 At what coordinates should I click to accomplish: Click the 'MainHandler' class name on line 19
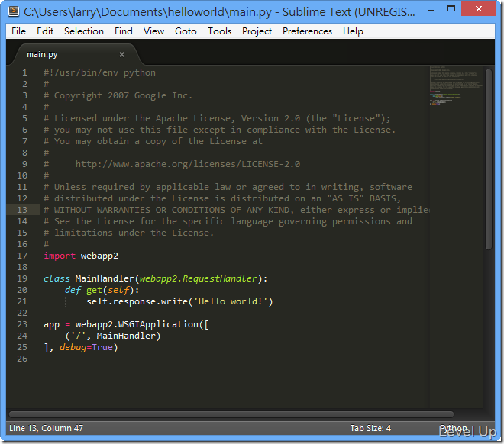[105, 278]
